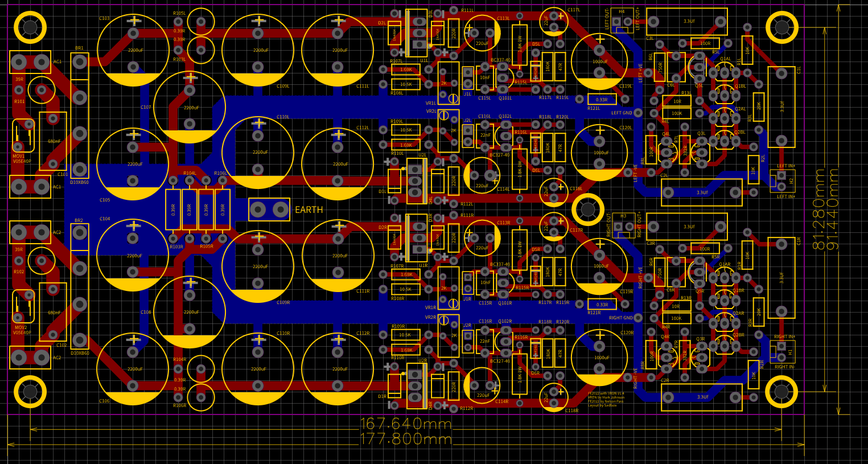Viewport: 868px width, 464px height.
Task: Select capacitor C114L 220uF
Action: coord(482,175)
